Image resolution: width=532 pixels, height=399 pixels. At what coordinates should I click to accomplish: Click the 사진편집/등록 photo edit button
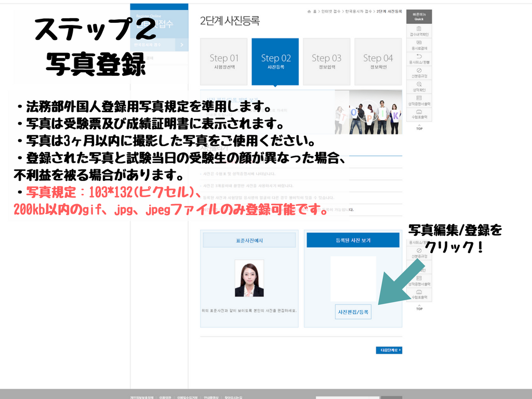pos(353,312)
